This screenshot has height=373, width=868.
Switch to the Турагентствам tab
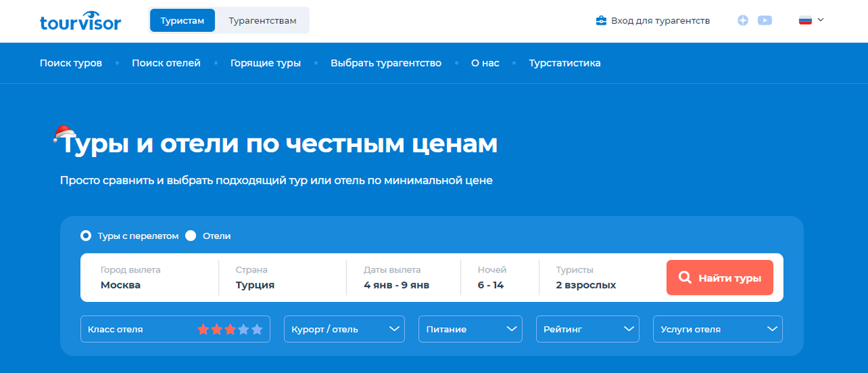(x=263, y=20)
